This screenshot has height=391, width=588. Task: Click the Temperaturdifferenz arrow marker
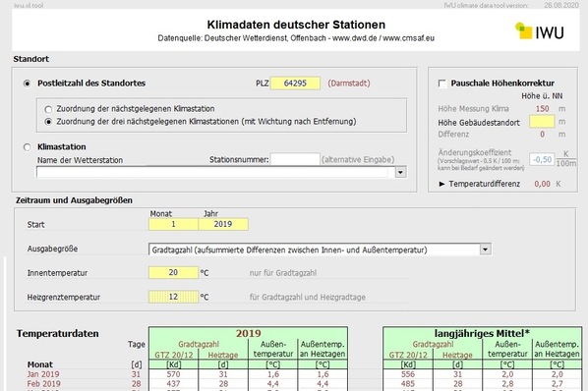coord(441,184)
